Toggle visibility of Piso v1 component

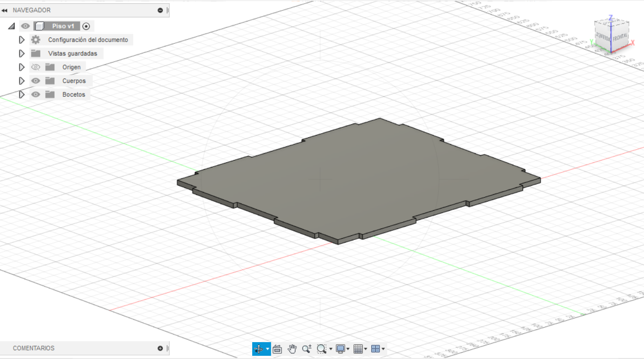tap(25, 26)
